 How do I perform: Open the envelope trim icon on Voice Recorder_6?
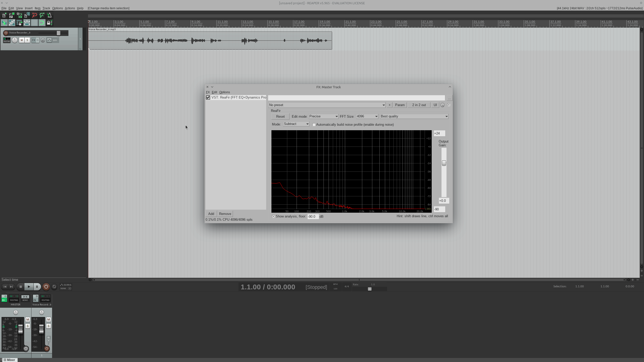[x=50, y=40]
